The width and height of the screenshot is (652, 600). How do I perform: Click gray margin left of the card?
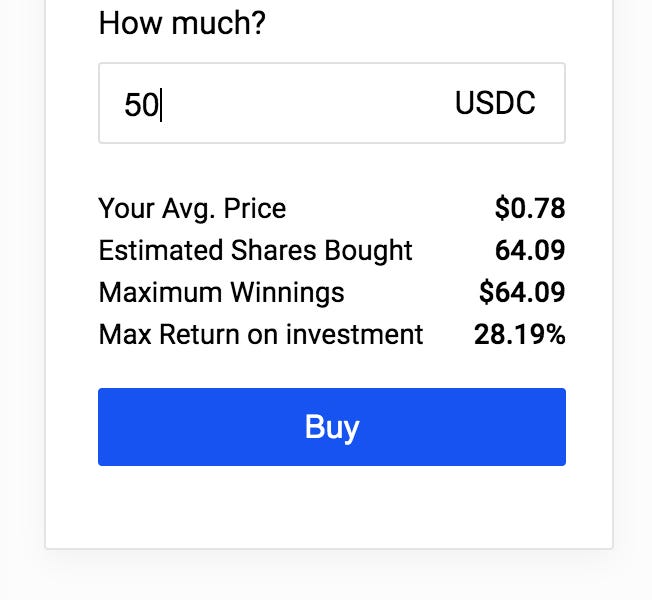pyautogui.click(x=21, y=300)
